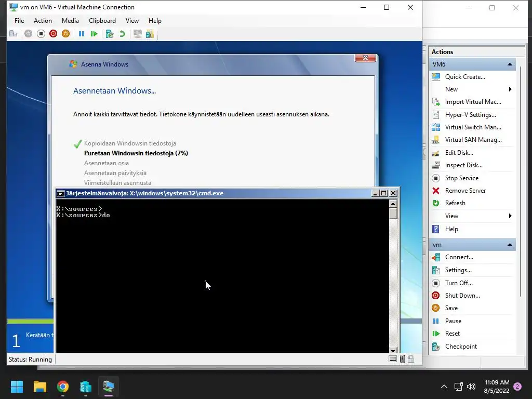Screen dimensions: 532x399
Task: Click the red Shut Down toolbar icon
Action: pos(54,34)
